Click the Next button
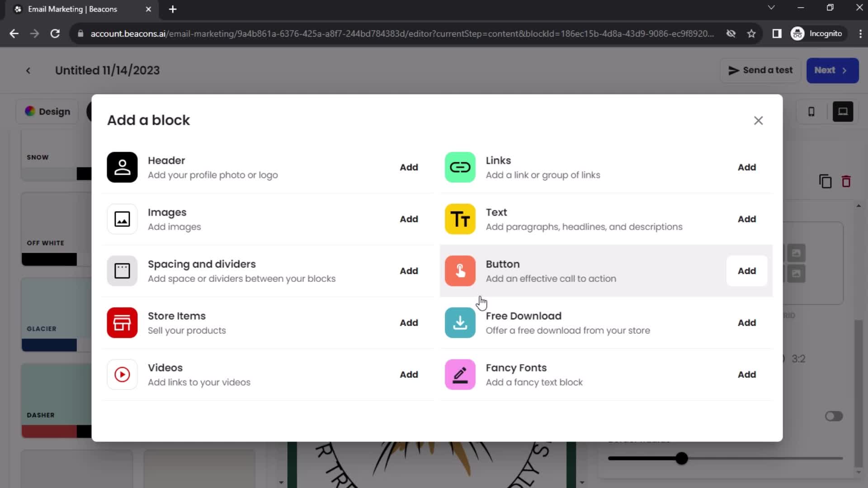 point(831,70)
